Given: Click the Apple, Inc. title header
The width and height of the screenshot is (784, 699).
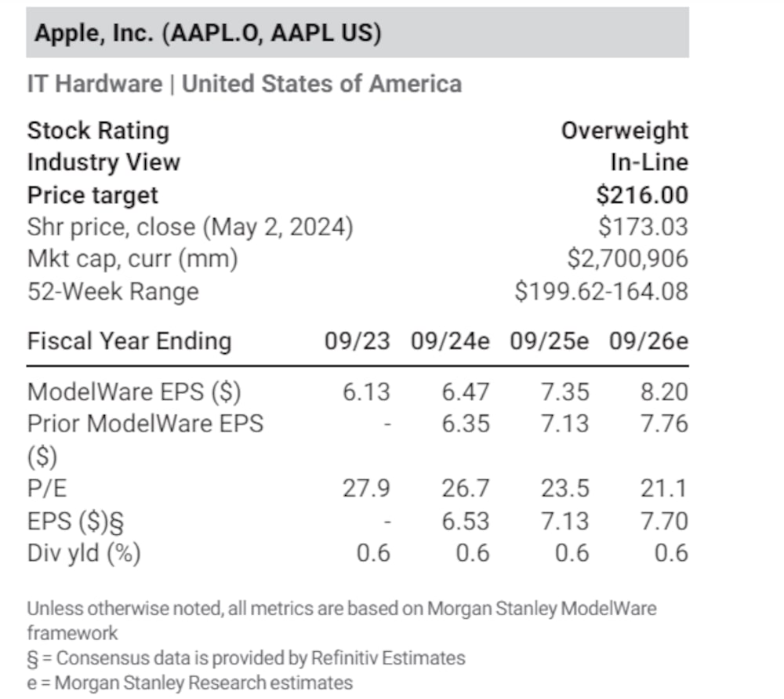Looking at the screenshot, I should click(x=204, y=35).
